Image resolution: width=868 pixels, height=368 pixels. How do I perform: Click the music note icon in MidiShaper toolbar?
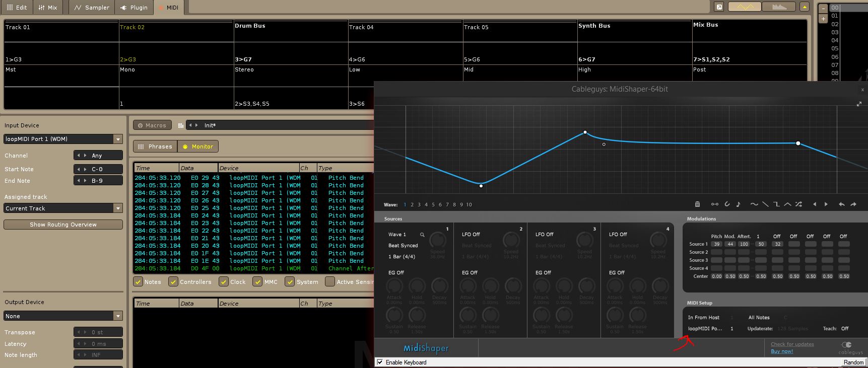[x=738, y=204]
